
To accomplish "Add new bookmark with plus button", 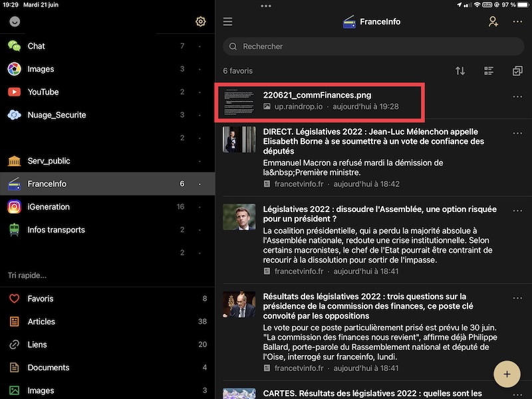I will coord(507,374).
